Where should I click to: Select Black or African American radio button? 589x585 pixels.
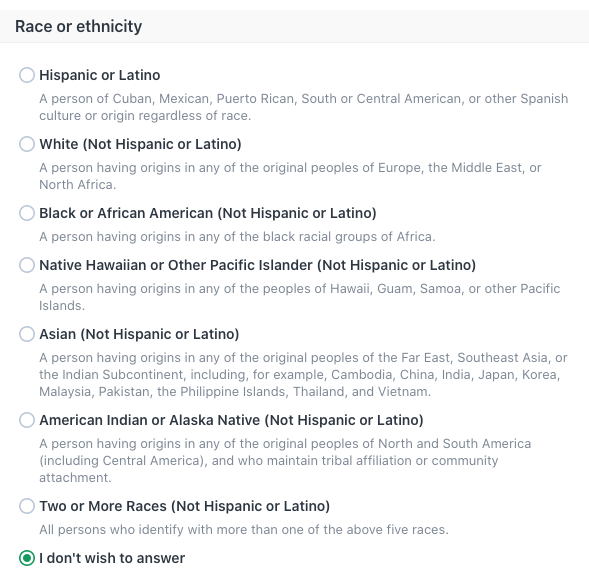coord(27,213)
